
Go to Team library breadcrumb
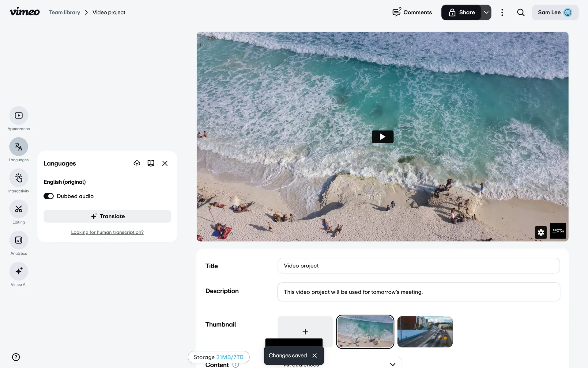65,13
